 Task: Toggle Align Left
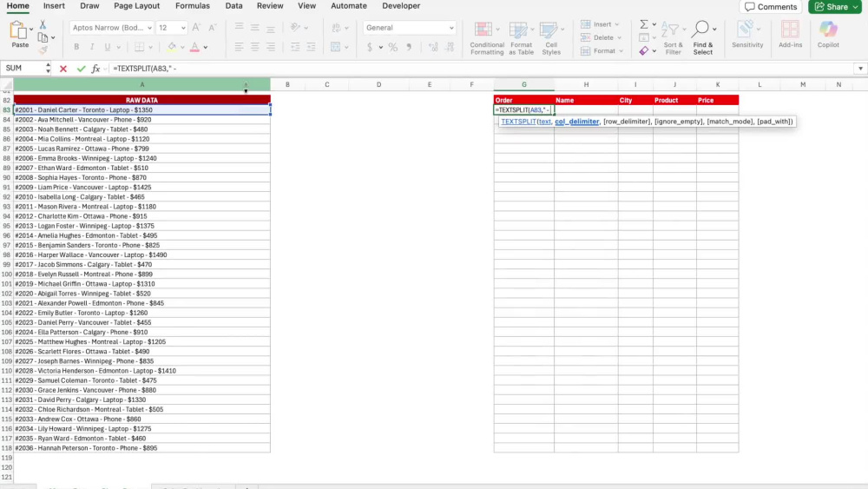(x=239, y=48)
